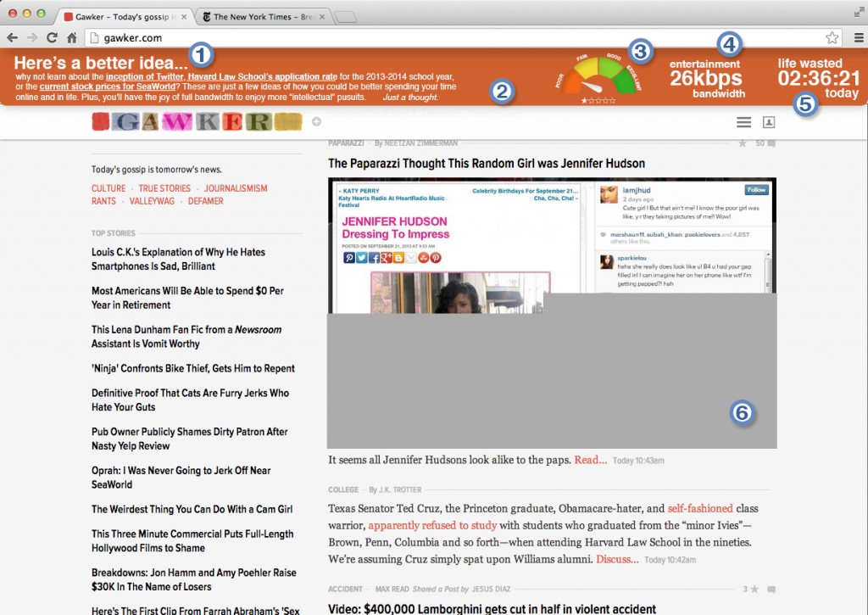The width and height of the screenshot is (868, 615).
Task: Click the bandwidth quality gauge
Action: tap(598, 75)
